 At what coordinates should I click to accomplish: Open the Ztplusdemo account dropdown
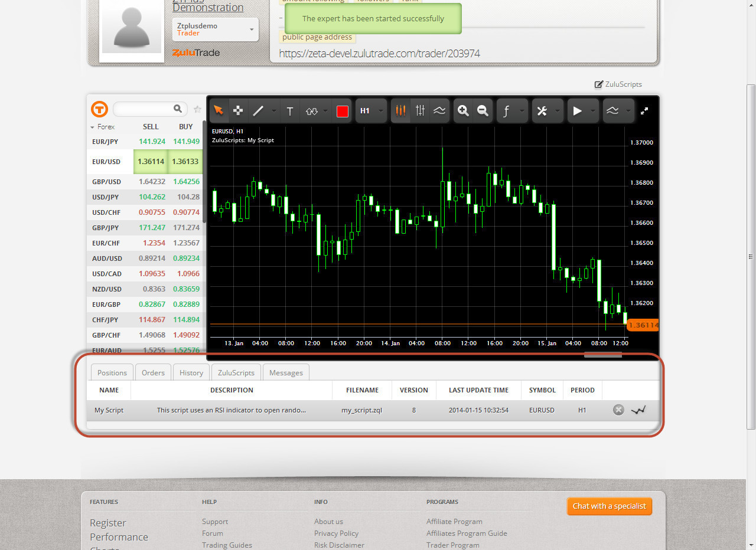pos(216,30)
